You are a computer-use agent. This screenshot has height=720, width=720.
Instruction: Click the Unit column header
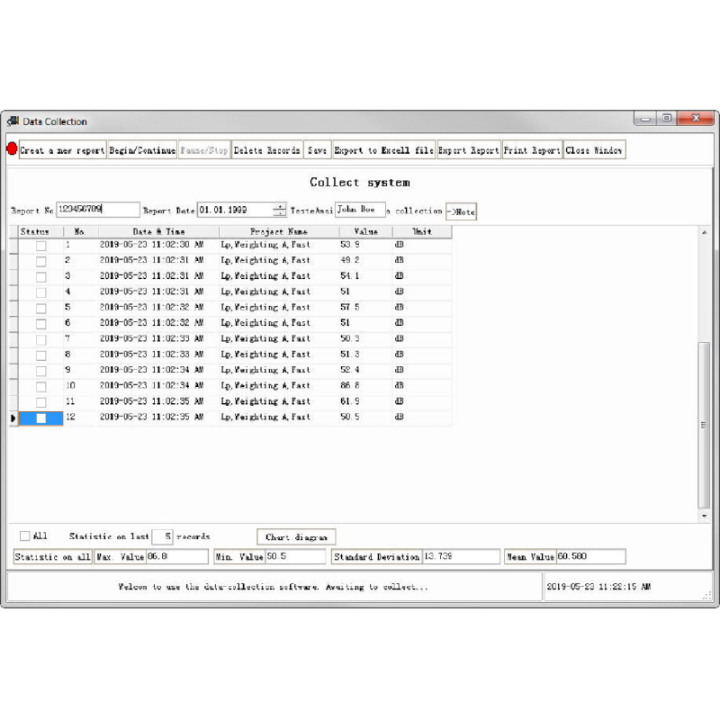coord(422,231)
